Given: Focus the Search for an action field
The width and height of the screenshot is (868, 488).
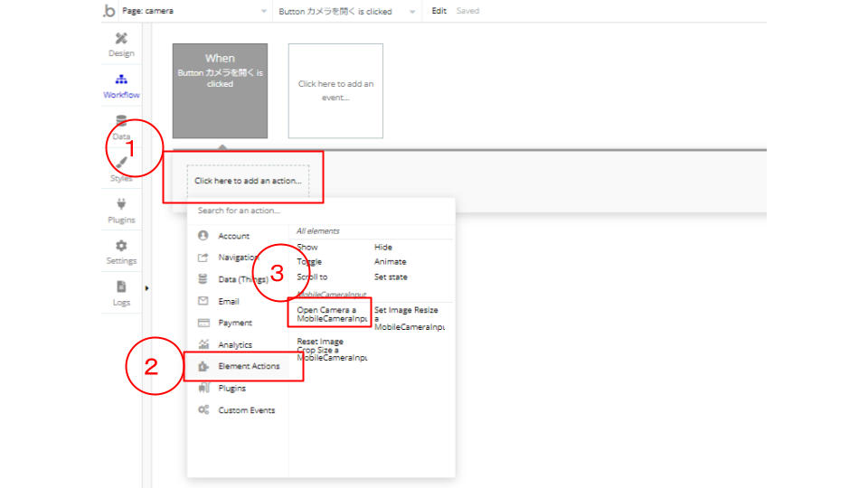Looking at the screenshot, I should [x=321, y=211].
